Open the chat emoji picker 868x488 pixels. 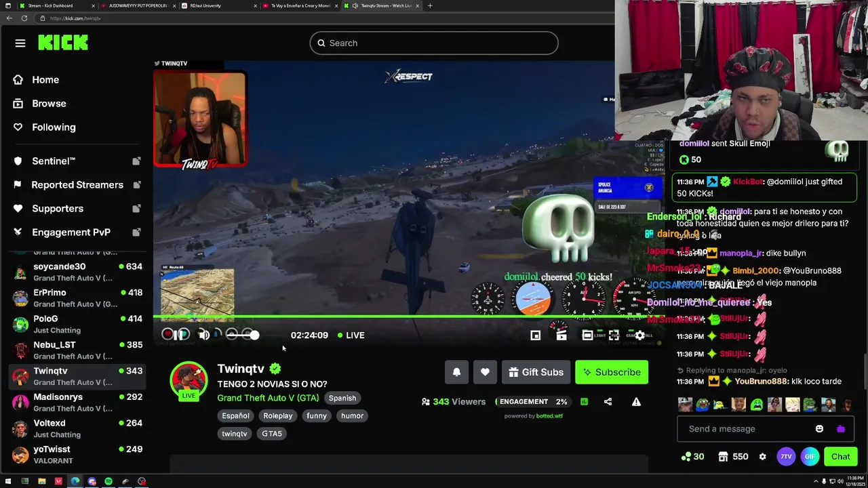point(819,429)
